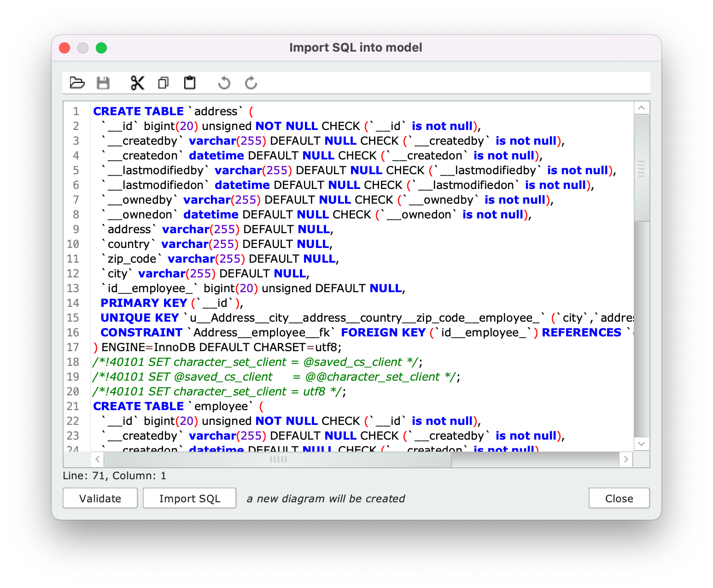Click the horizontal scrollbar thumb
The width and height of the screenshot is (713, 588).
[x=278, y=459]
